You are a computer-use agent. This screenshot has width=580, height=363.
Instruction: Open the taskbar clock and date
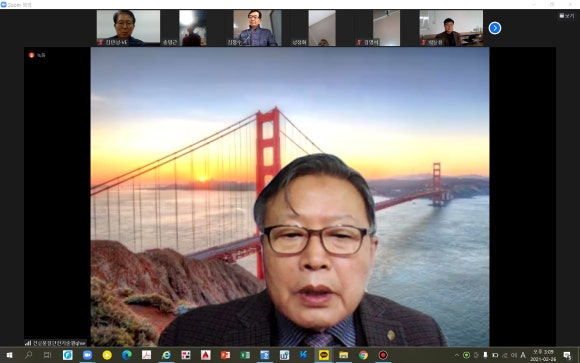pos(543,355)
